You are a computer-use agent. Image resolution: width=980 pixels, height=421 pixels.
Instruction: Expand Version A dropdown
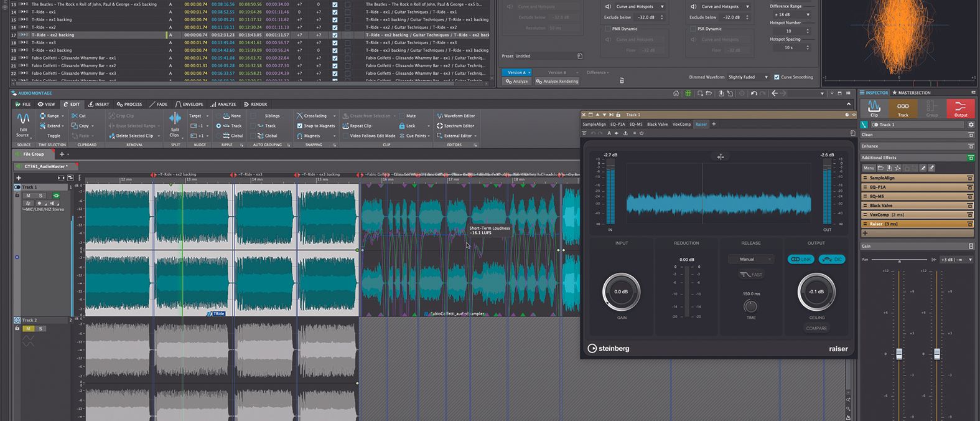coord(530,73)
